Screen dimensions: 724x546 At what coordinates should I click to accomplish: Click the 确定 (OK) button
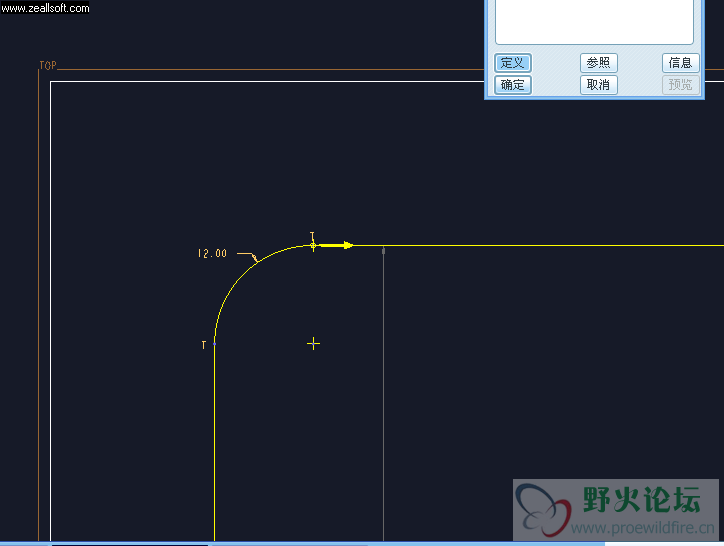[x=513, y=85]
